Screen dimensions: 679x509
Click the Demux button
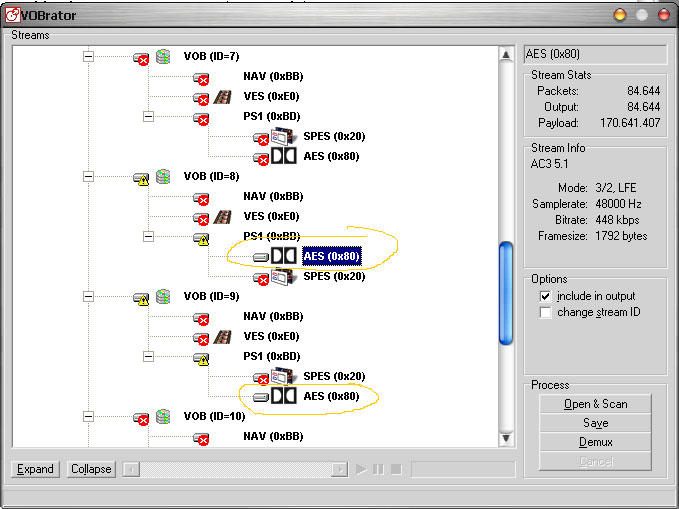[x=595, y=442]
